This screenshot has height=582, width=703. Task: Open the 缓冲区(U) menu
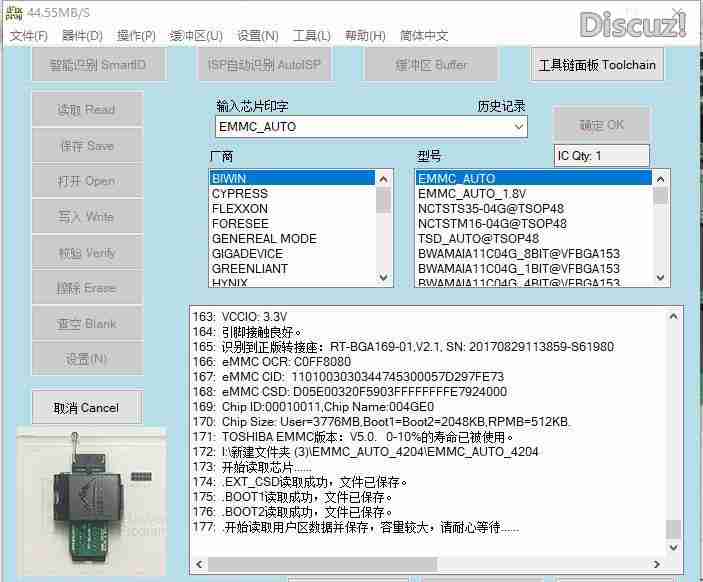pos(196,36)
